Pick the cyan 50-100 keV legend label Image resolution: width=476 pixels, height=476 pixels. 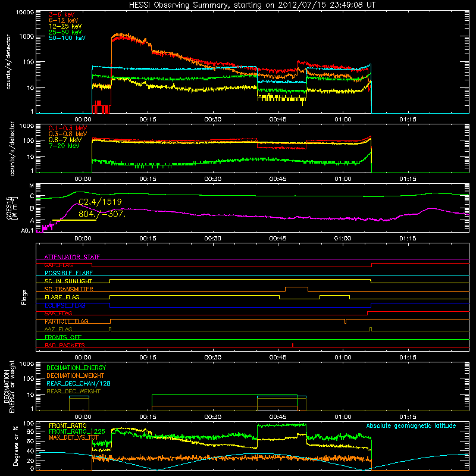[x=67, y=38]
